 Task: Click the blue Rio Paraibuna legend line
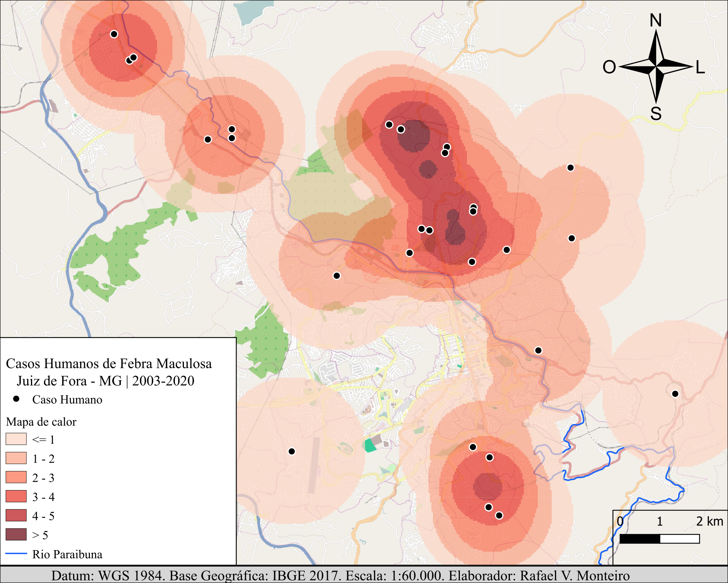pos(16,554)
